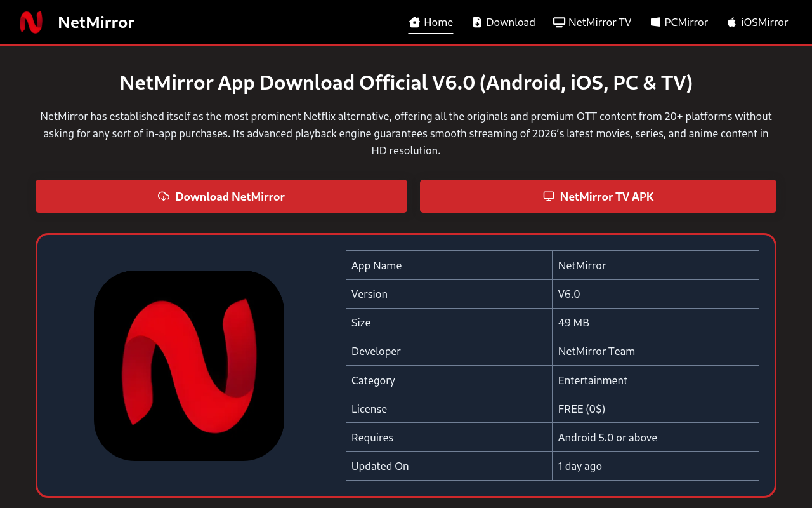The image size is (812, 508).
Task: Click the NetMirror Team developer value
Action: 656,351
